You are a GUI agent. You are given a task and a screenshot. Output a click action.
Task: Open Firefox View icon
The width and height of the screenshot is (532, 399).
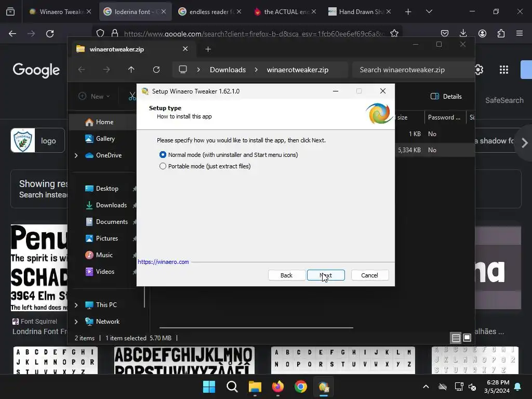click(10, 12)
